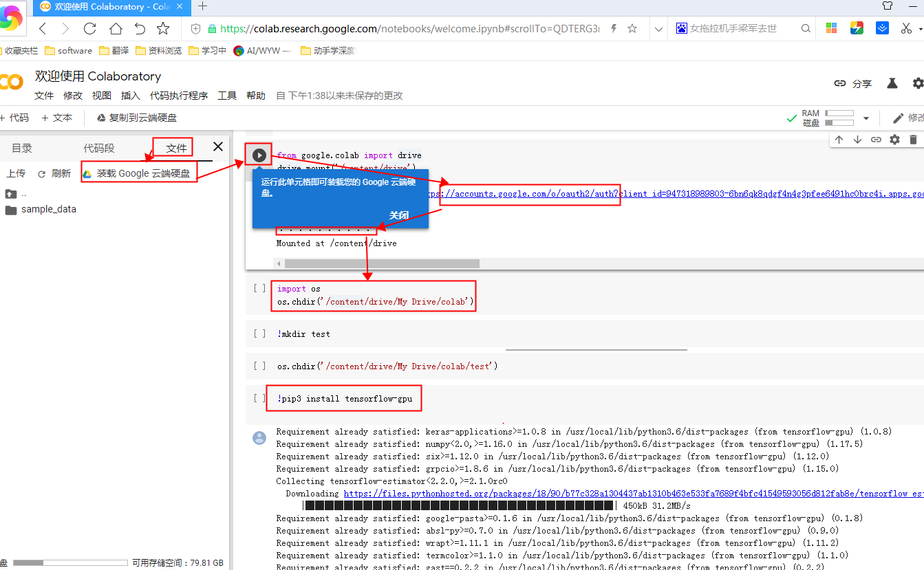Expand the address bar history dropdown
The width and height of the screenshot is (924, 570).
pyautogui.click(x=658, y=29)
